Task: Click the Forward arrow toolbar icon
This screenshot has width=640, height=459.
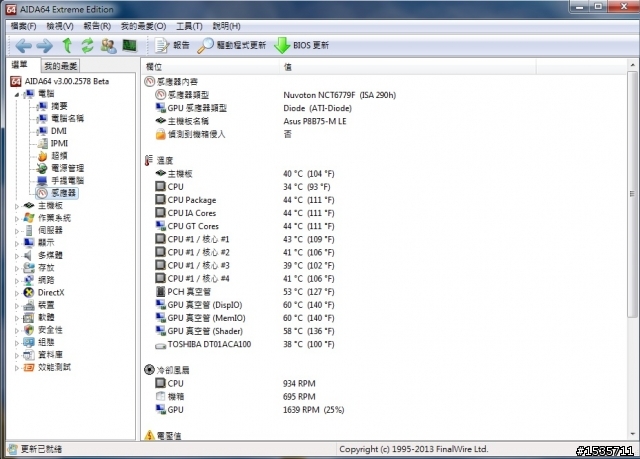Action: pyautogui.click(x=44, y=45)
